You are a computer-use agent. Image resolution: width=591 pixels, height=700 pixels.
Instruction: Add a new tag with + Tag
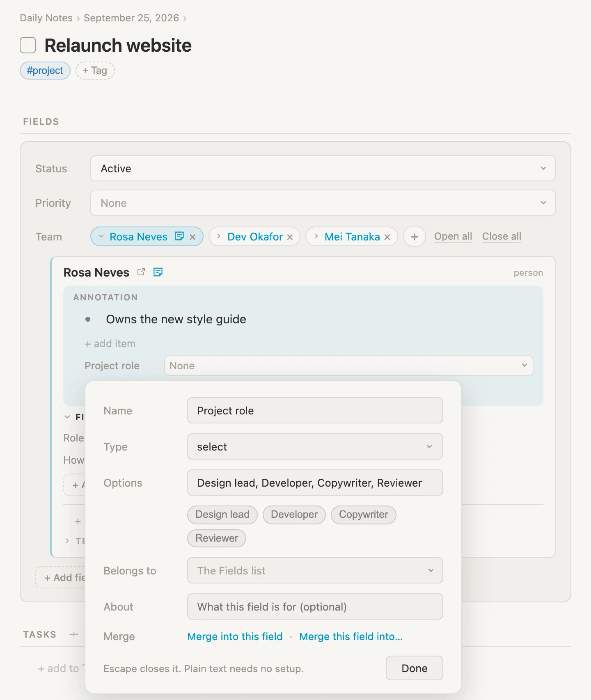point(95,71)
